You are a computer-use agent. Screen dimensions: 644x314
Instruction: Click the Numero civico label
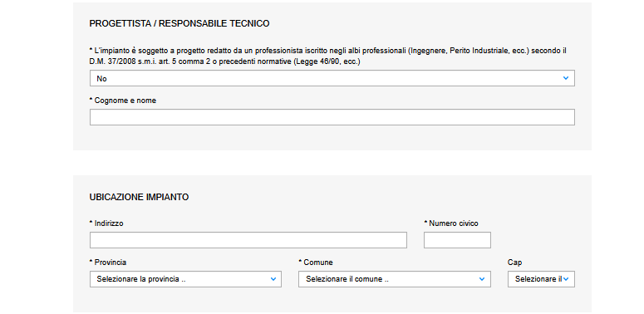(x=451, y=223)
